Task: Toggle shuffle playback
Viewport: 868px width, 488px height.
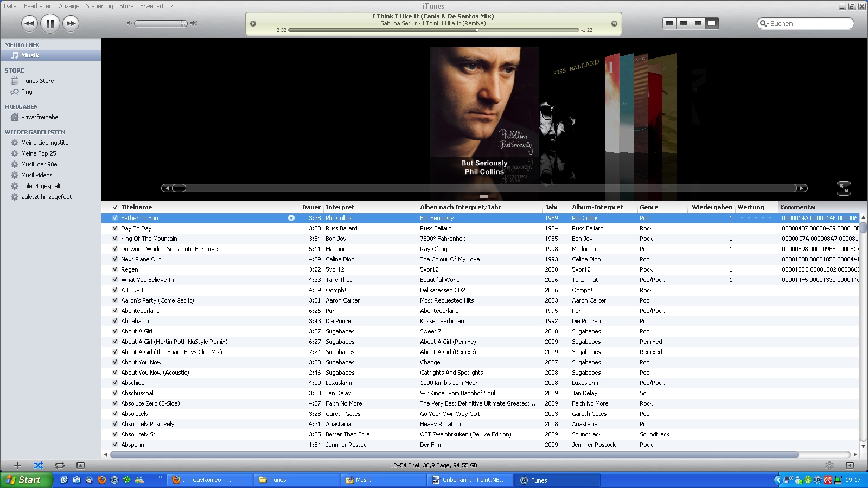Action: 38,465
